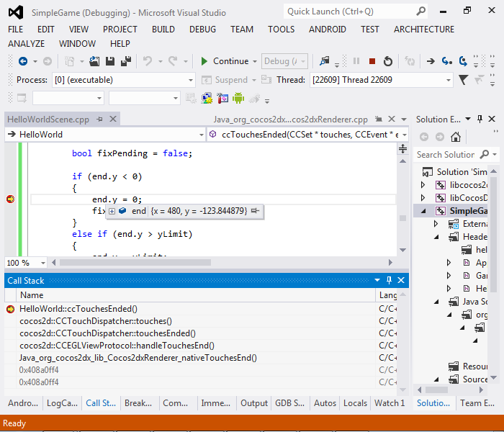
Task: Click the Name column header in Call Stack
Action: 195,295
